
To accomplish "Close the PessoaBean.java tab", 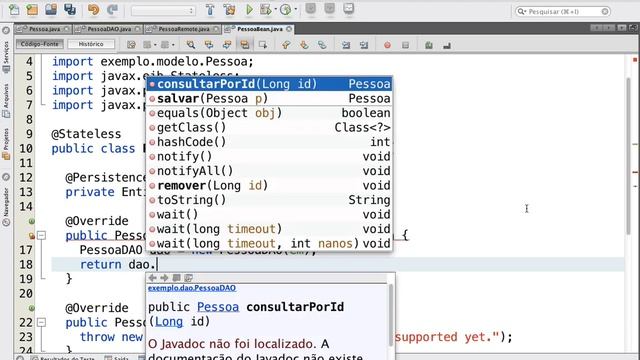I will coord(289,29).
